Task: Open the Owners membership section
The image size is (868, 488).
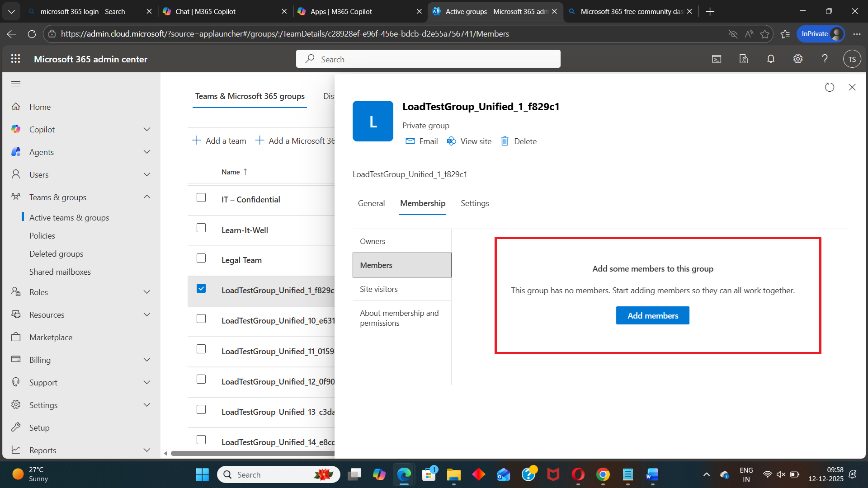Action: click(373, 241)
